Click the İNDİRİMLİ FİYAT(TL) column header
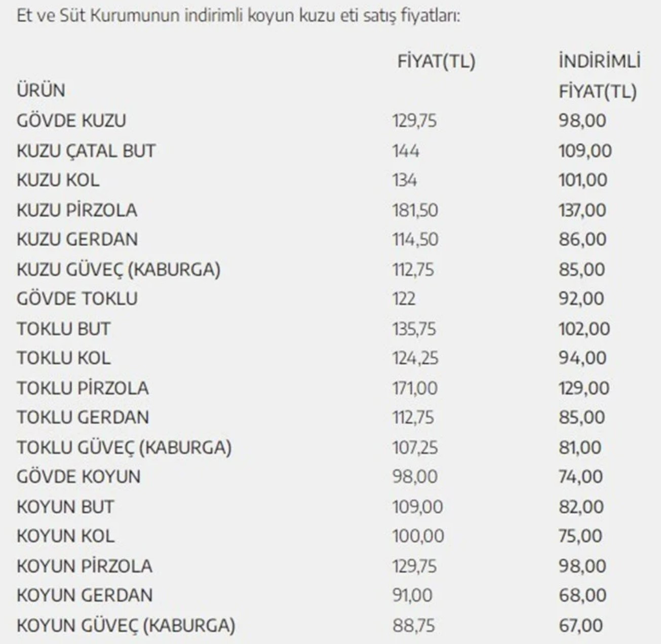This screenshot has height=644, width=661. coord(599,76)
